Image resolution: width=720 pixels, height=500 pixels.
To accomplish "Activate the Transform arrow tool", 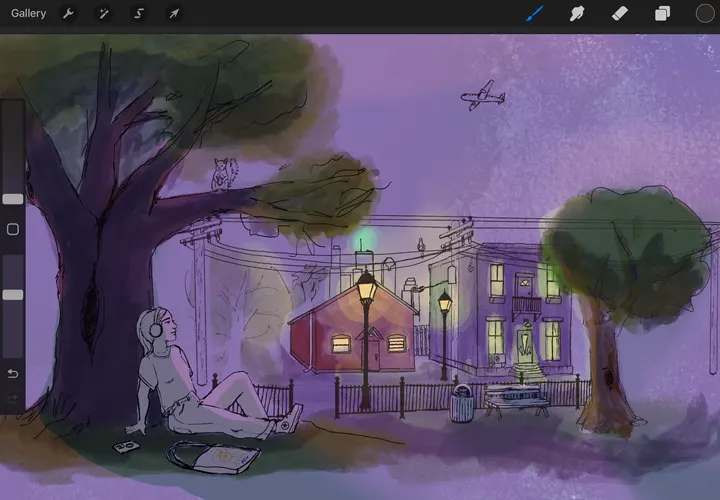I will (x=174, y=14).
